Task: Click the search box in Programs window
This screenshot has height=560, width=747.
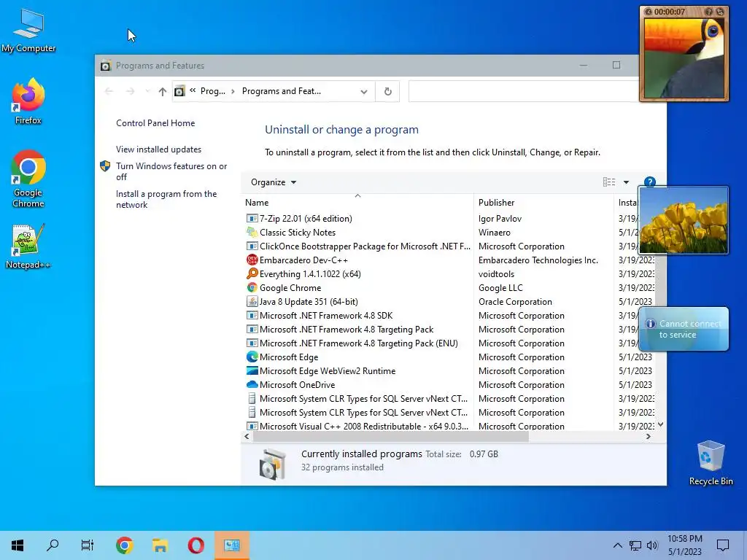Action: click(523, 91)
